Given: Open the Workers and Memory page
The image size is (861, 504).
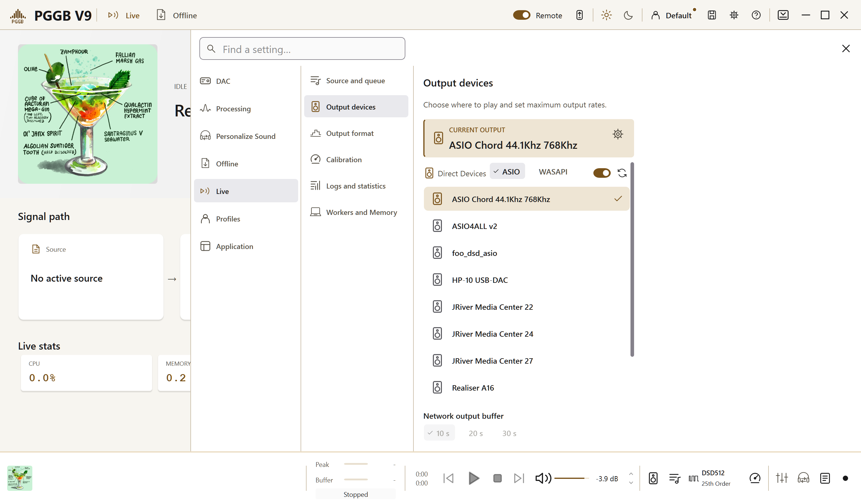Looking at the screenshot, I should 356,212.
